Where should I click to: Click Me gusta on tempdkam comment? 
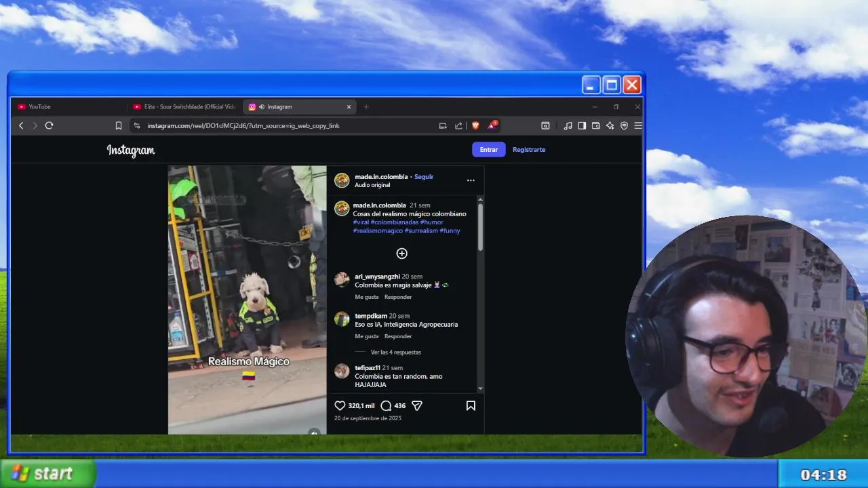pyautogui.click(x=367, y=336)
